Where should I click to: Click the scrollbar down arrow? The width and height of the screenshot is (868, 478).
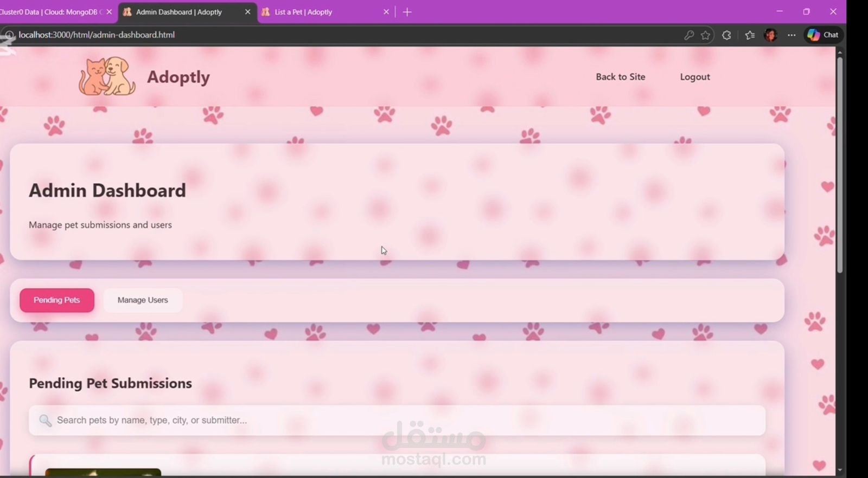click(x=840, y=470)
